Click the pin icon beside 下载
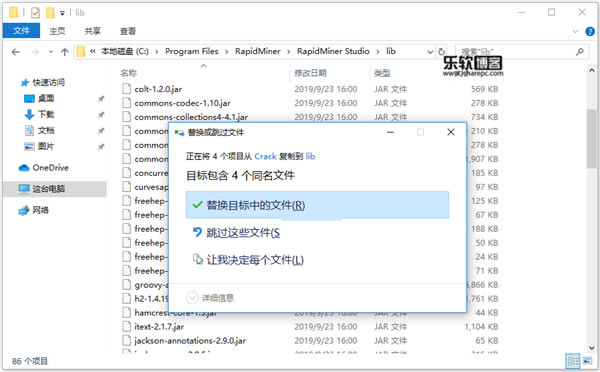Screen dimensions: 600x372 tap(101, 115)
